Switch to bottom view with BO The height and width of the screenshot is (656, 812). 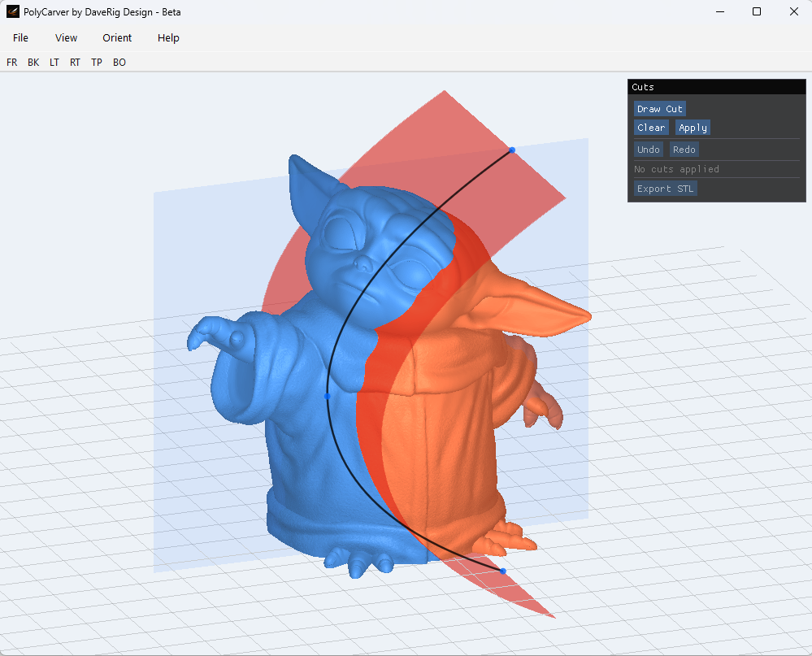[x=119, y=62]
